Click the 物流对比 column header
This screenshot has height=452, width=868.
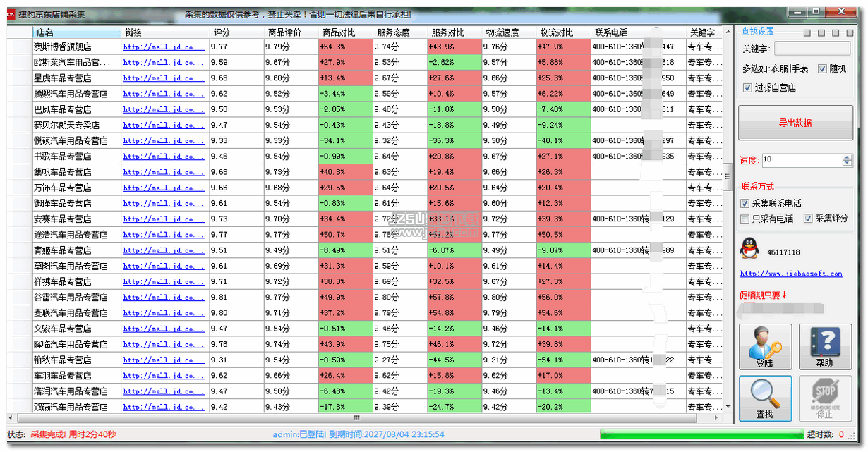click(562, 32)
